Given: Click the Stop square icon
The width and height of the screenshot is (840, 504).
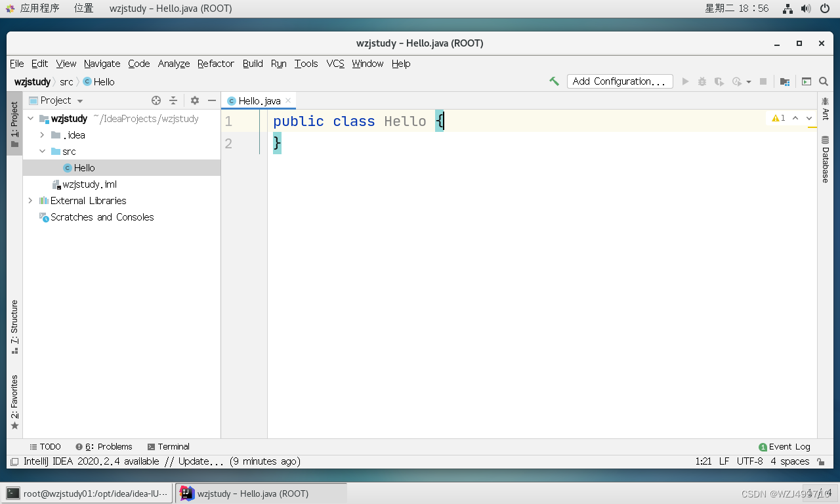Looking at the screenshot, I should tap(763, 81).
